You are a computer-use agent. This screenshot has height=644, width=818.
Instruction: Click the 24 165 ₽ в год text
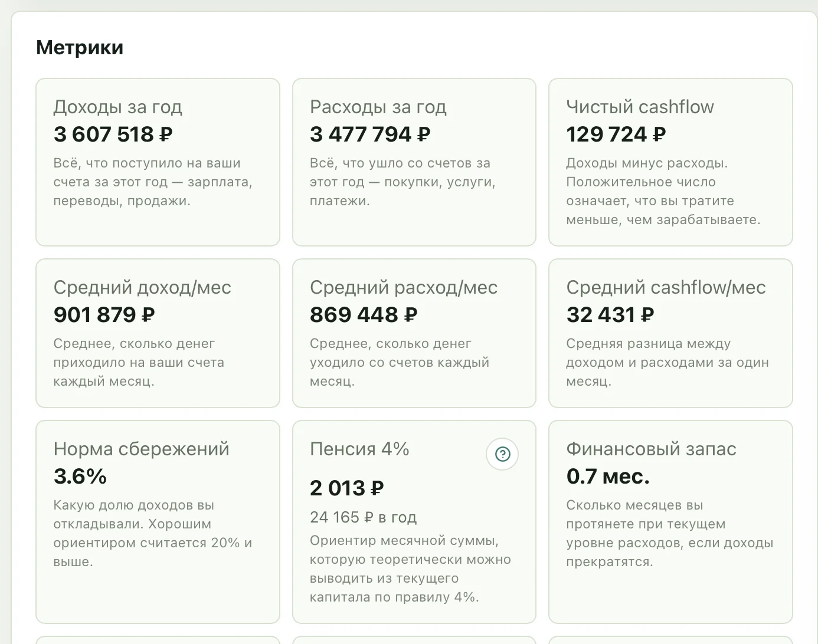tap(363, 517)
